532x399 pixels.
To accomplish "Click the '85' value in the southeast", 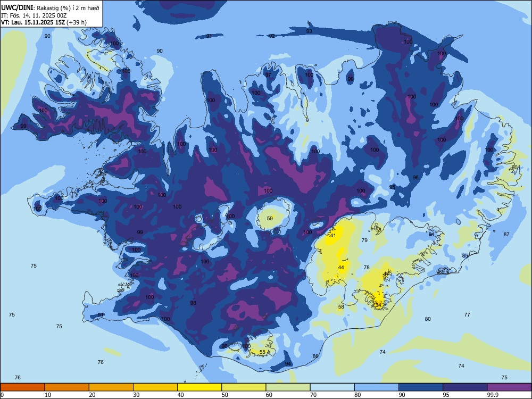I will (x=465, y=255).
